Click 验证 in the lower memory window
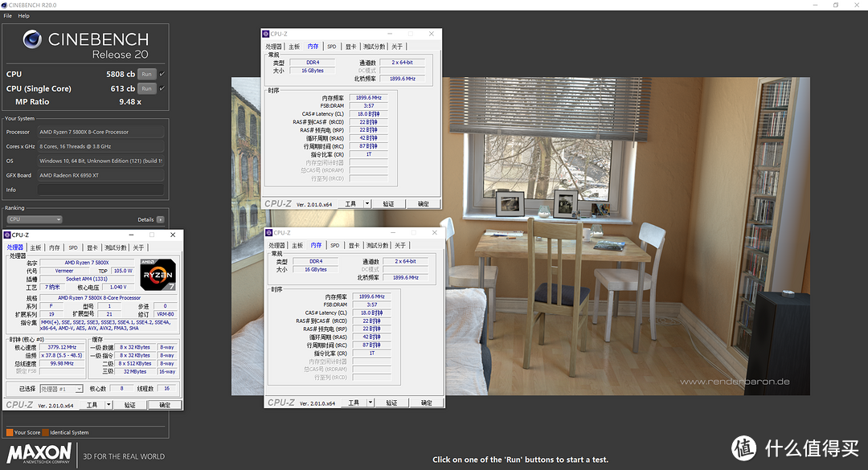 tap(392, 403)
